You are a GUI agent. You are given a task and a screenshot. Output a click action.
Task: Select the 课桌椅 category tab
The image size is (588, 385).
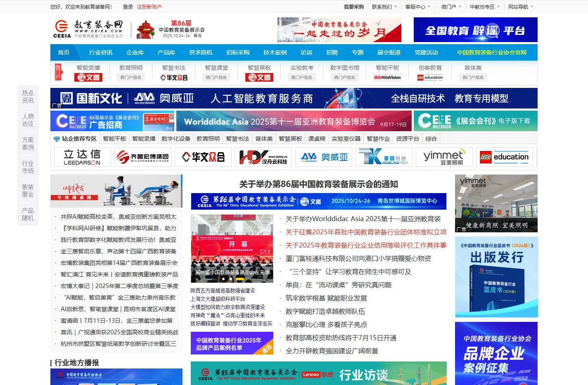click(x=317, y=139)
